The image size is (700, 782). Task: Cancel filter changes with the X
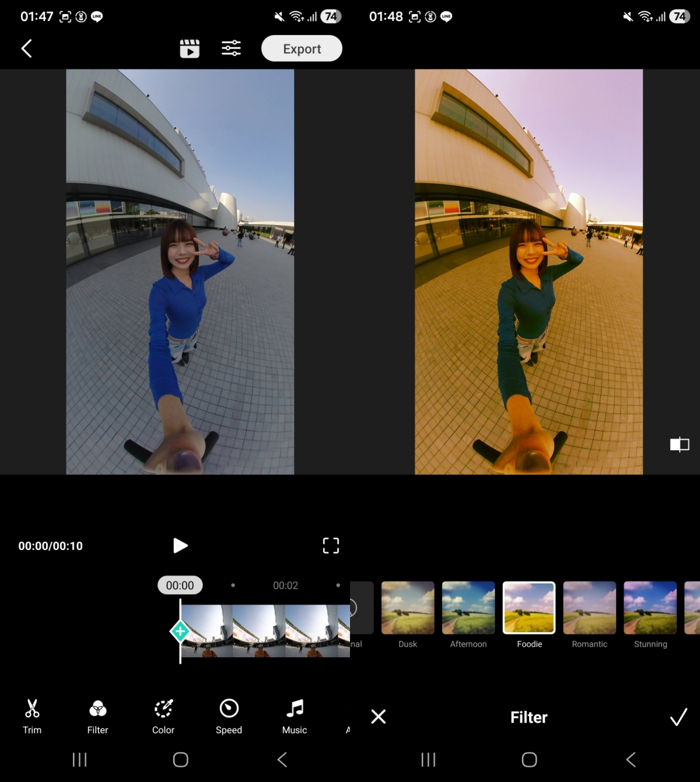[379, 717]
